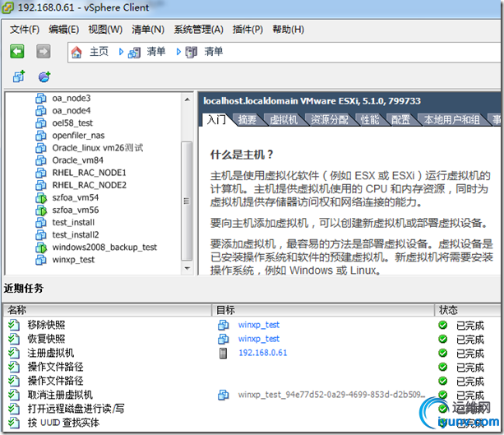Select Oracle_linux vm26测试 in tree

(98, 148)
